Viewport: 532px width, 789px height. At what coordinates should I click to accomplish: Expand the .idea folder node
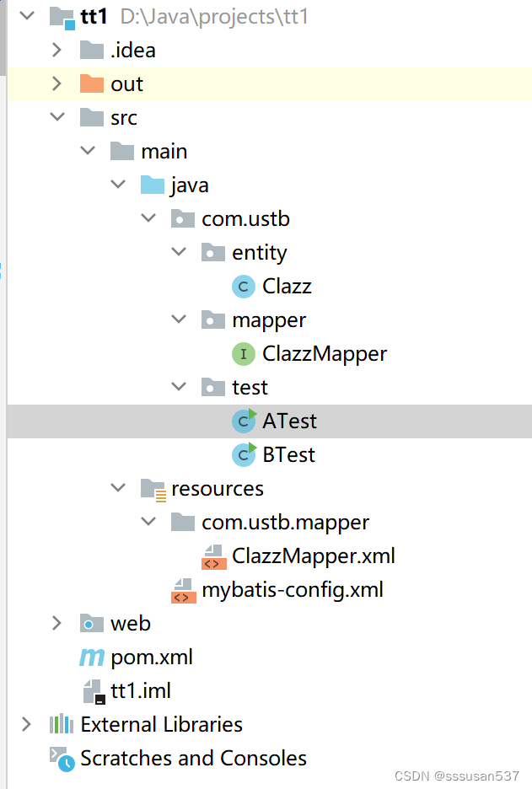click(56, 50)
